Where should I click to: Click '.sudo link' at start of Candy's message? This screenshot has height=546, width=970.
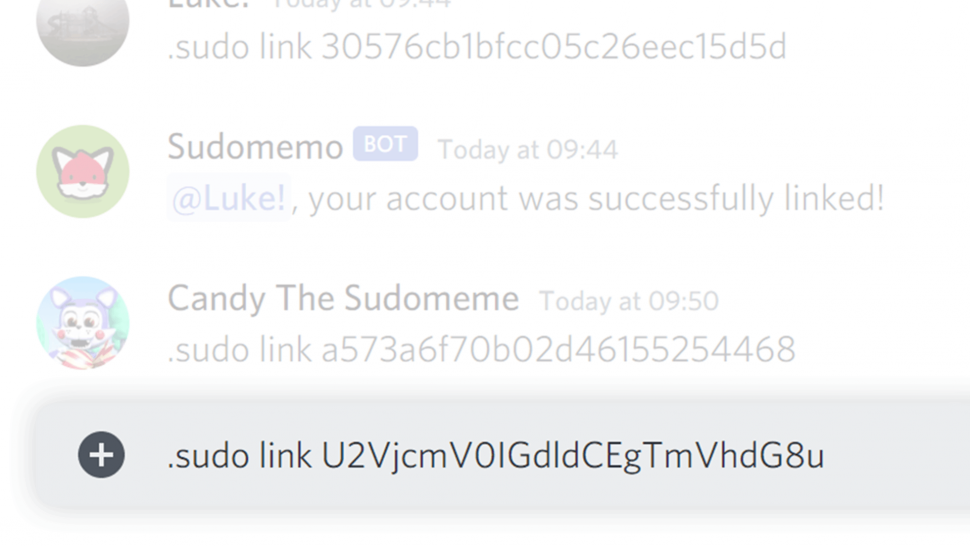click(x=239, y=349)
